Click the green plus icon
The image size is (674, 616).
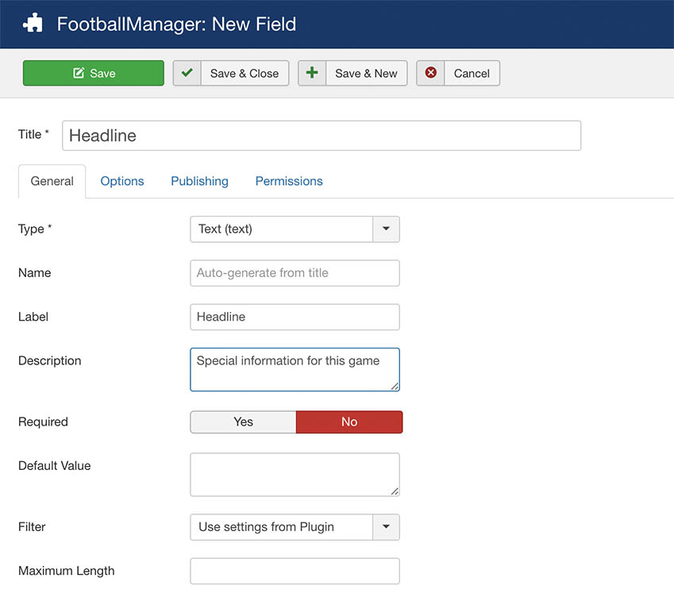click(x=312, y=73)
